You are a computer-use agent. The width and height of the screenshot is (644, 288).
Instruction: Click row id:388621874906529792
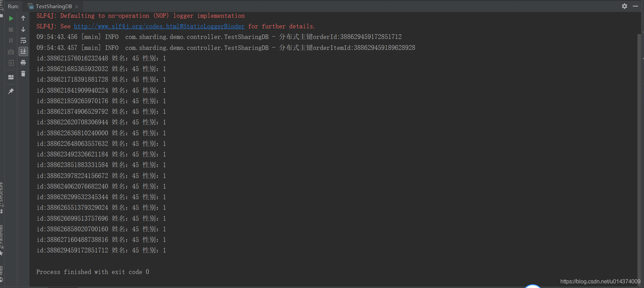(101, 112)
